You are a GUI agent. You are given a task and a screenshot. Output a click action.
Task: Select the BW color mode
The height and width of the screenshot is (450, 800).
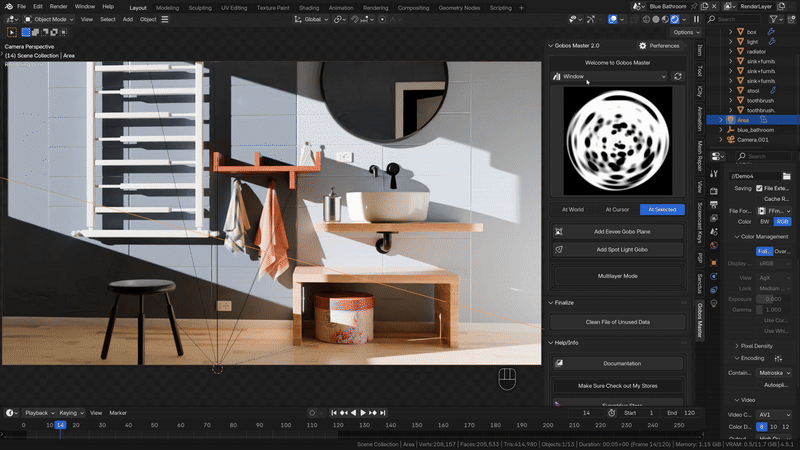pyautogui.click(x=764, y=221)
